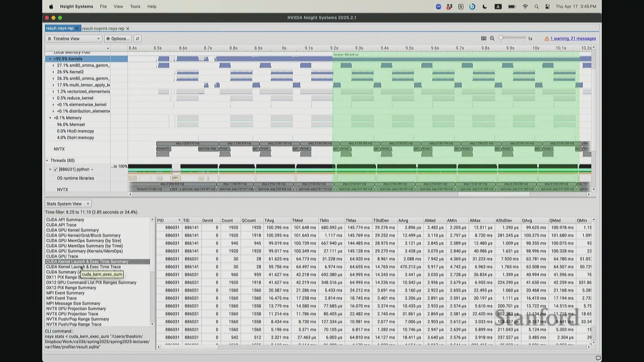
Task: Click the keyboard icon beside zoom controls
Action: pos(483,39)
